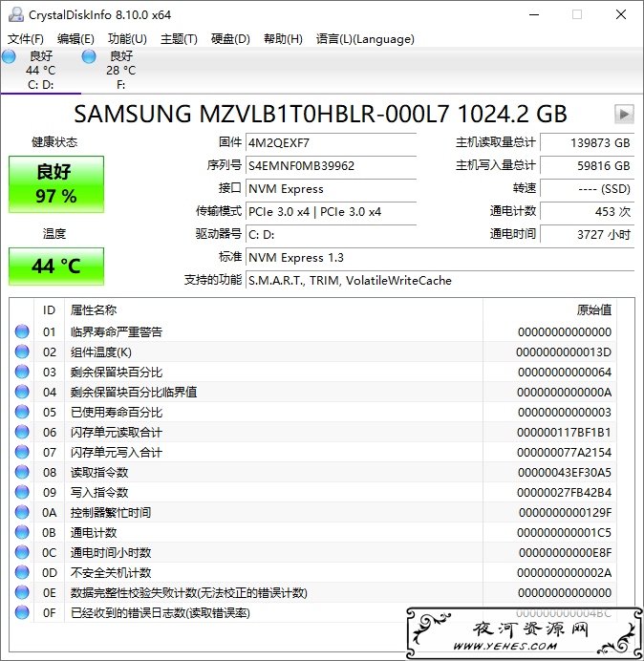Close the CrystalDiskInfo window
The image size is (644, 661).
(x=621, y=14)
